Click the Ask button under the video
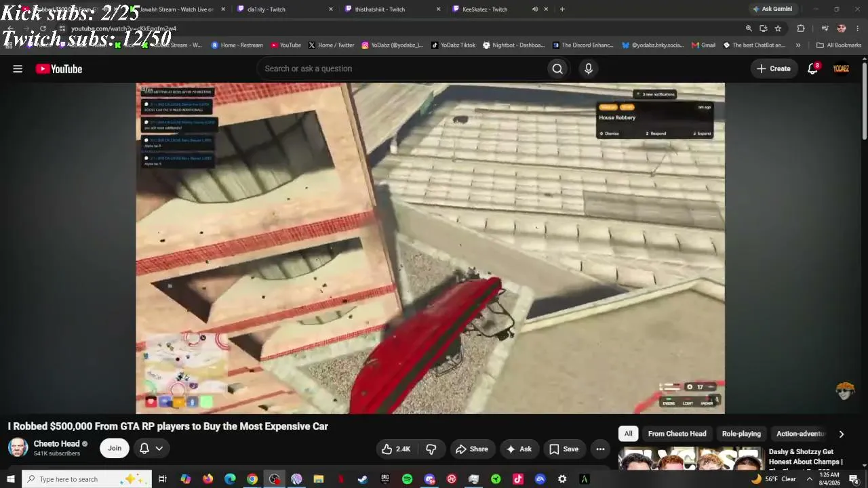 click(x=519, y=449)
